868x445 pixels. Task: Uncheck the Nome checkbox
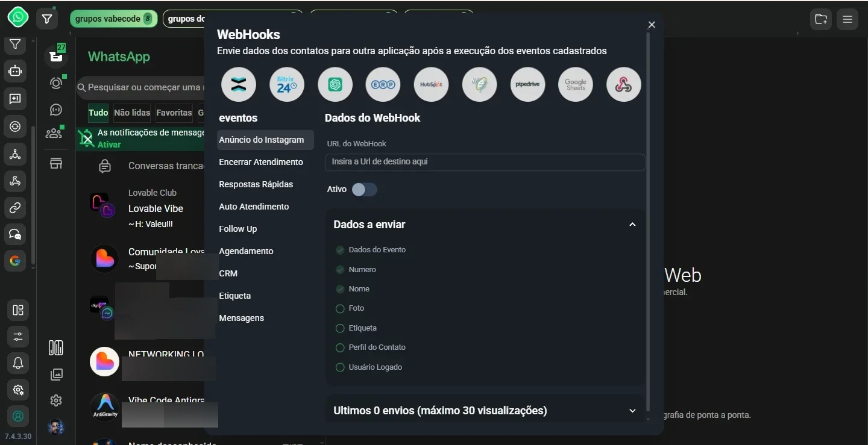[x=340, y=289]
